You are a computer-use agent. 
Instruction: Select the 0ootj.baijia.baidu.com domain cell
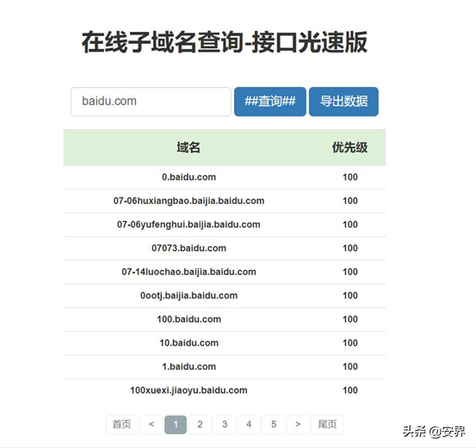click(x=189, y=296)
